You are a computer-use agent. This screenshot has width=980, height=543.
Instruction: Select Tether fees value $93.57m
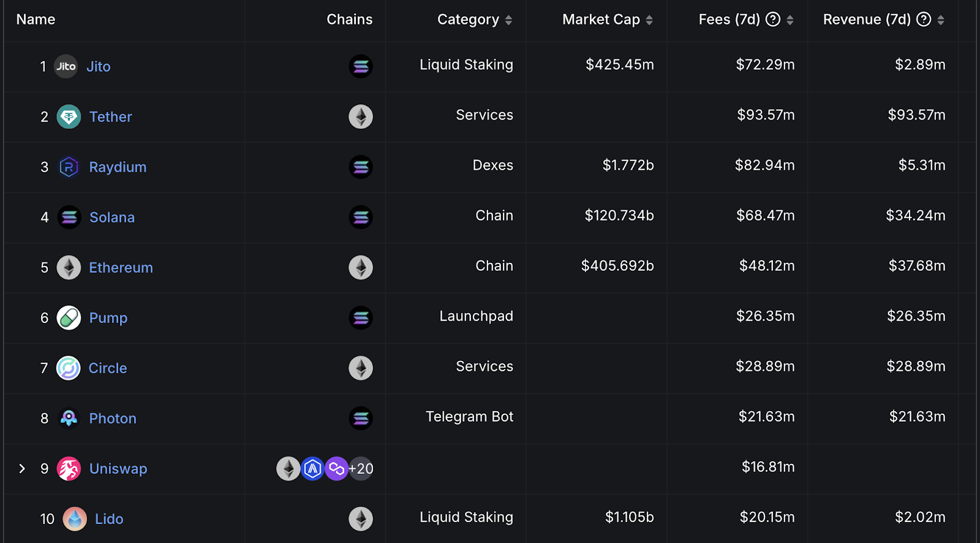766,115
